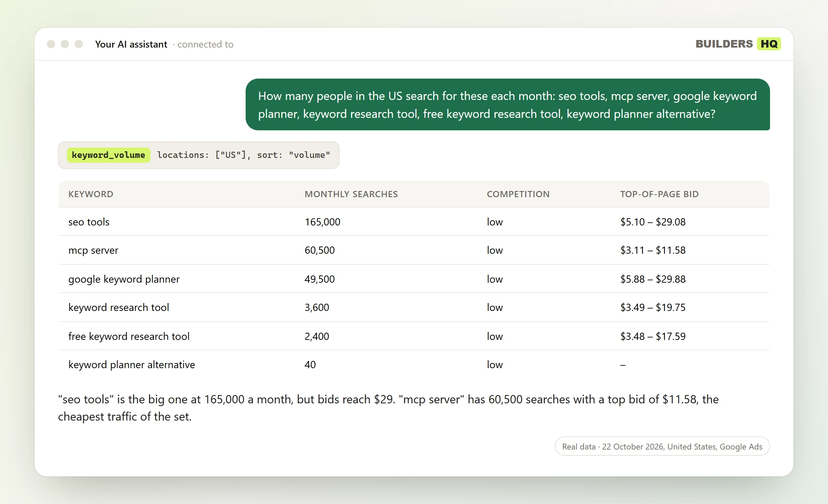
Task: Select the 'seo tools' keyword cell
Action: click(89, 222)
